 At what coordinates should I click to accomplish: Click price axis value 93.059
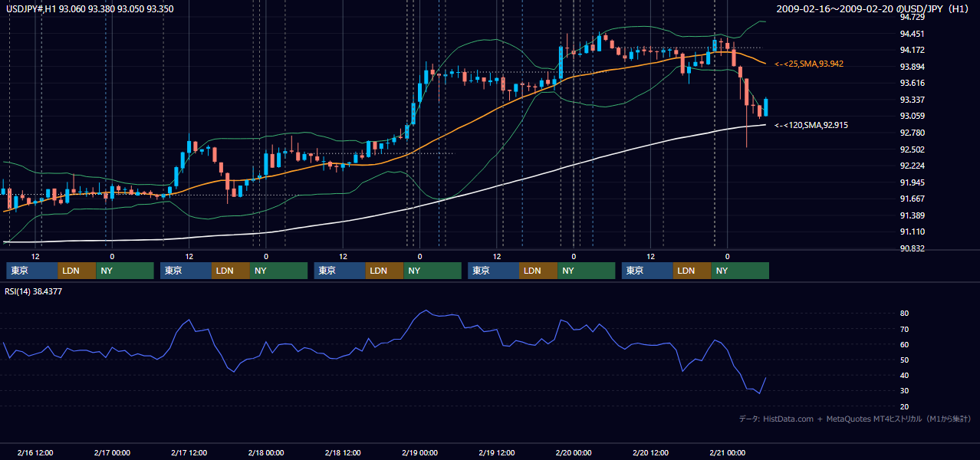[x=912, y=117]
